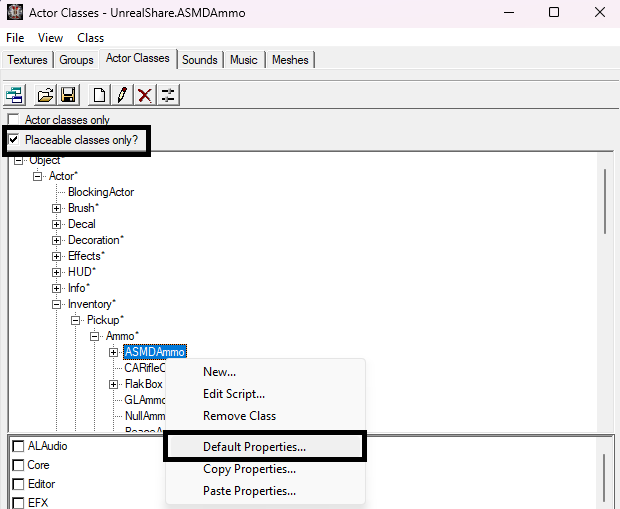Screen dimensions: 620x509
Task: Maximize the Actor Classes window
Action: coord(554,13)
